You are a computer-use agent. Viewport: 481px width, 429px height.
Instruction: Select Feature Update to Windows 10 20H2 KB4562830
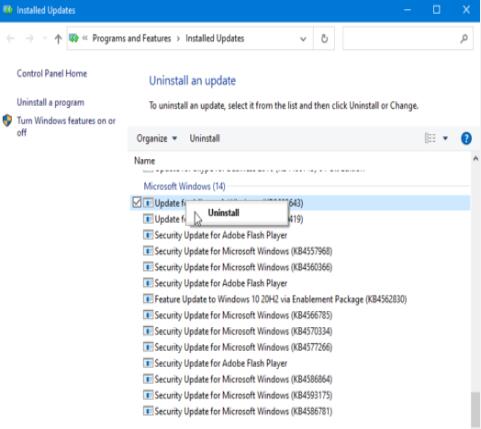pos(275,299)
